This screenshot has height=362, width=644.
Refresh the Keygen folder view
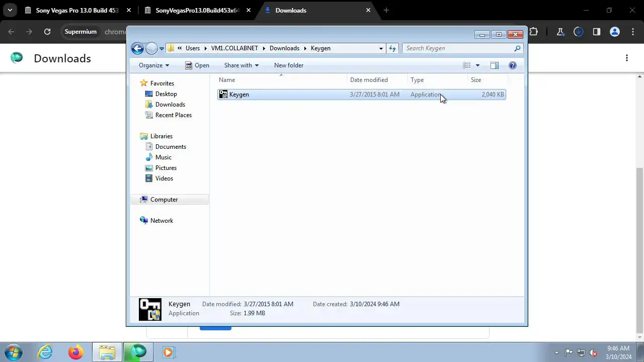tap(392, 48)
